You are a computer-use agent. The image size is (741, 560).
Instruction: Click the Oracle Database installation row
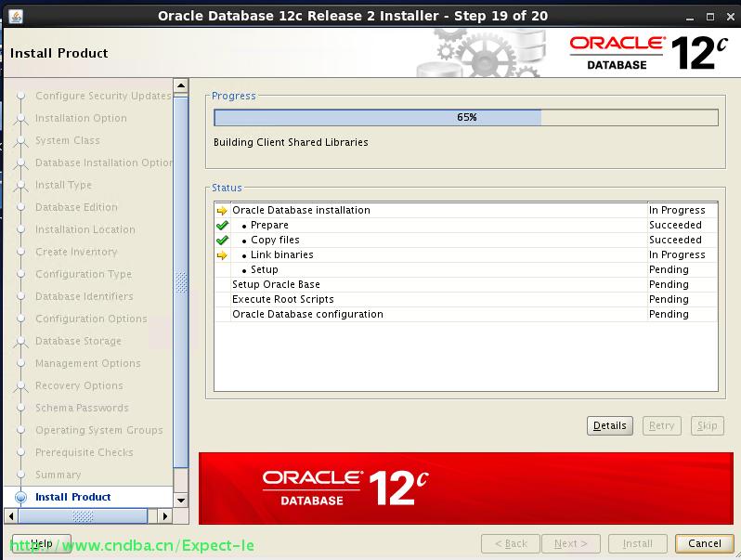pos(466,210)
